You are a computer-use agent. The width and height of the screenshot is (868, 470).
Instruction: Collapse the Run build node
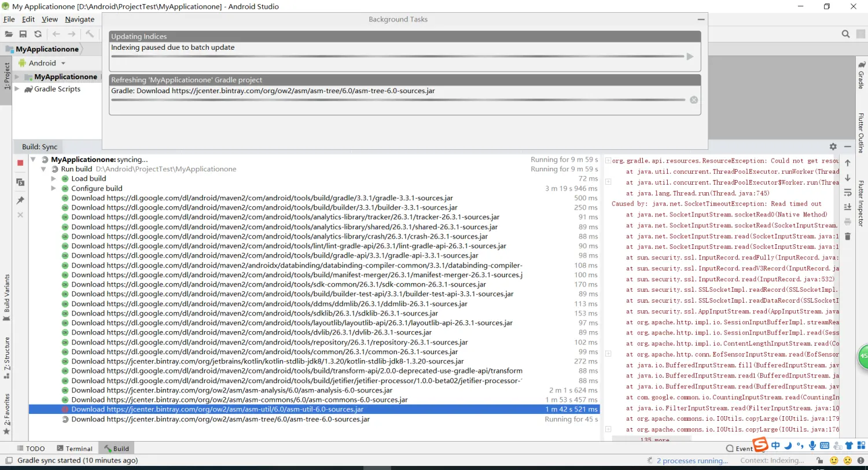(x=43, y=169)
